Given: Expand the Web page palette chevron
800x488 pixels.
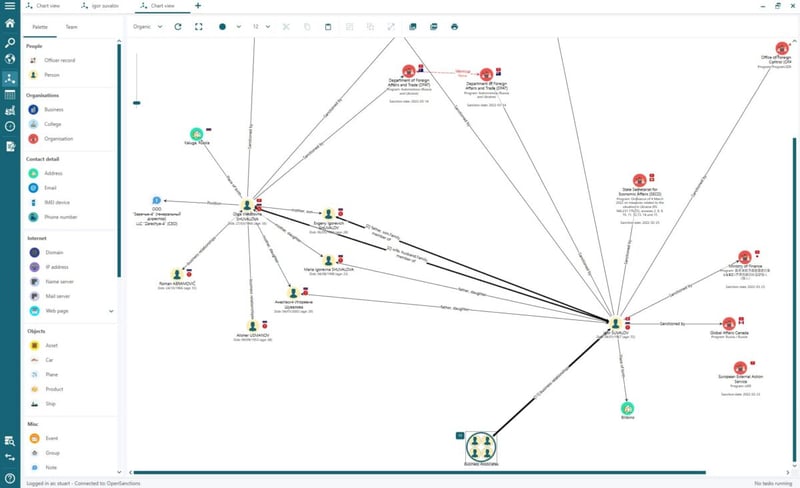Looking at the screenshot, I should tap(111, 311).
